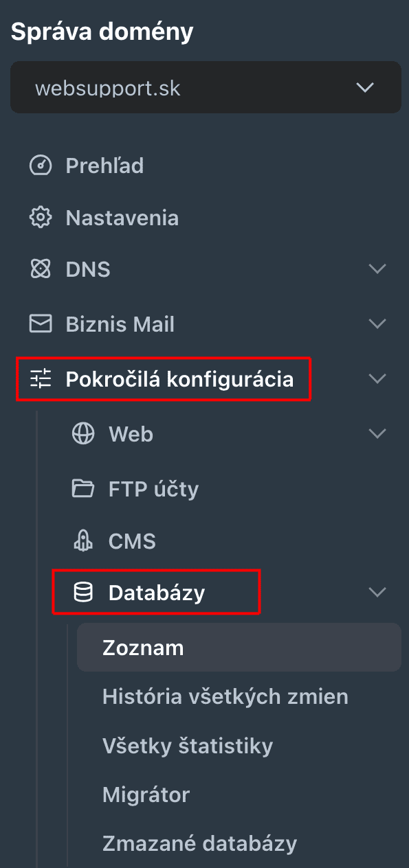This screenshot has height=868, width=409.
Task: Expand the Web submenu chevron
Action: 377,434
